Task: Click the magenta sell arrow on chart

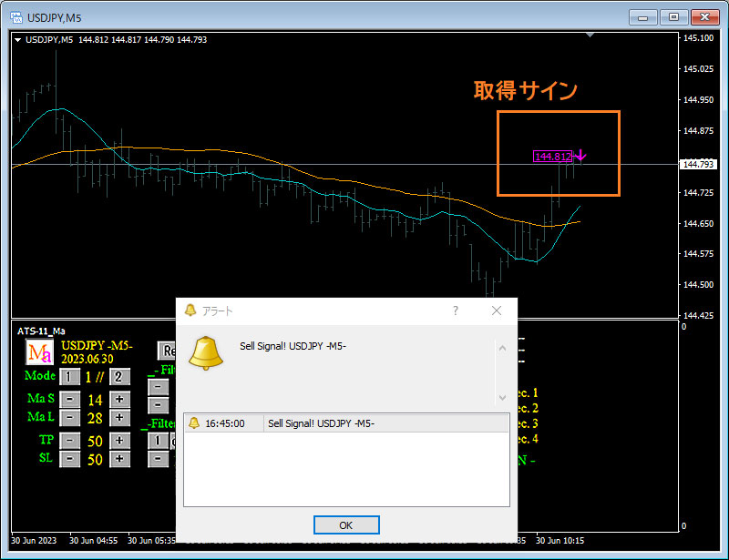Action: click(x=580, y=156)
